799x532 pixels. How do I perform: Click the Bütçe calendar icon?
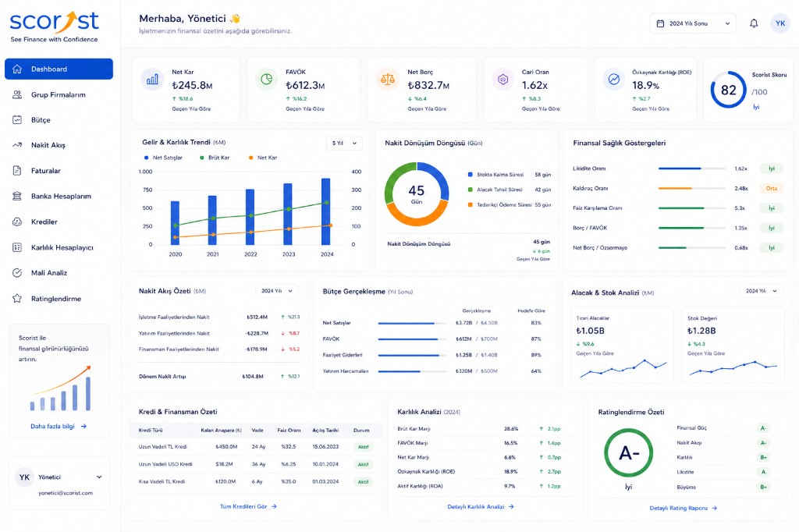(17, 120)
